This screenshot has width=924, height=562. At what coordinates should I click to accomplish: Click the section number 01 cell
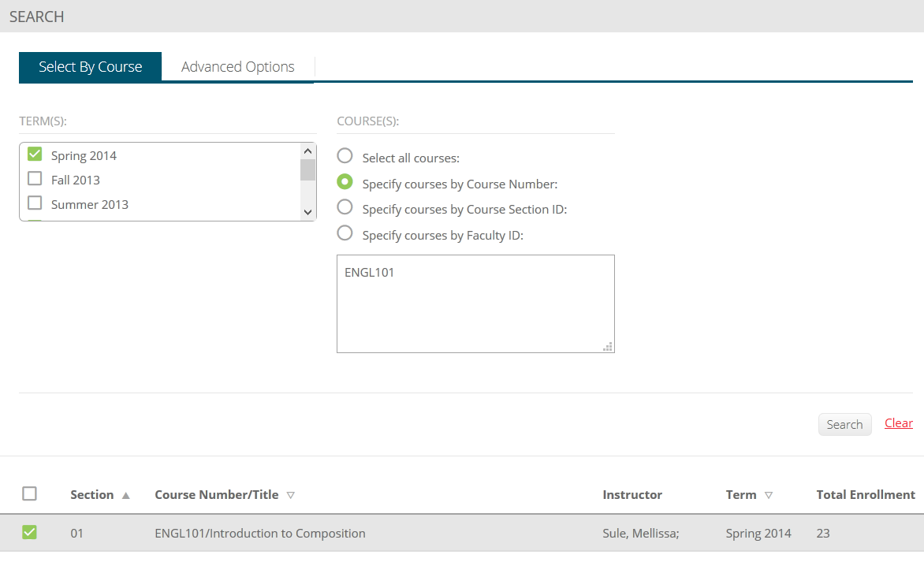click(76, 533)
